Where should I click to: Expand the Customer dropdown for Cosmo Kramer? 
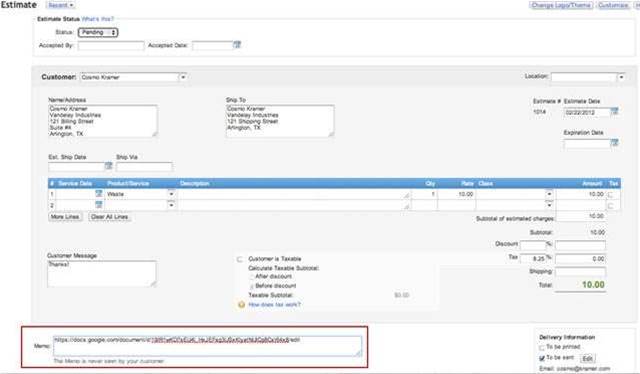point(183,77)
